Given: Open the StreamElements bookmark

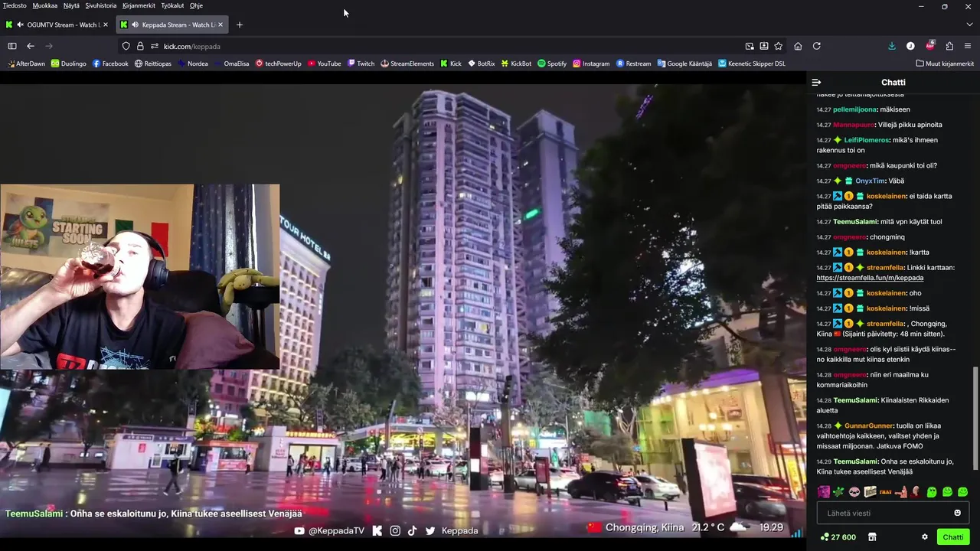Looking at the screenshot, I should (x=407, y=64).
